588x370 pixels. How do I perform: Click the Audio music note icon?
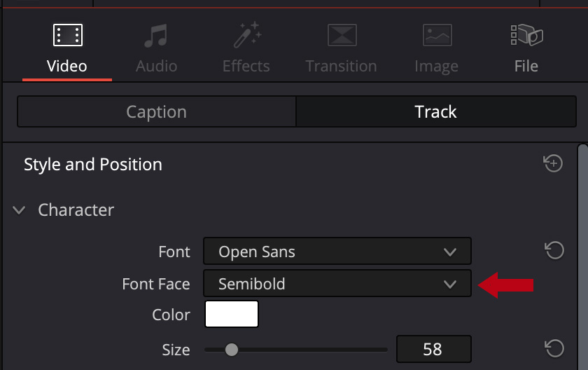coord(156,35)
